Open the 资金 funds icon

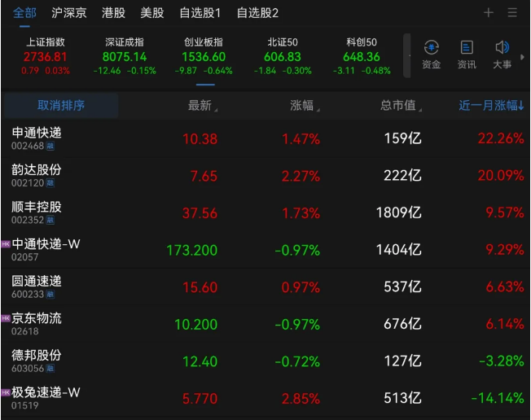pyautogui.click(x=431, y=55)
